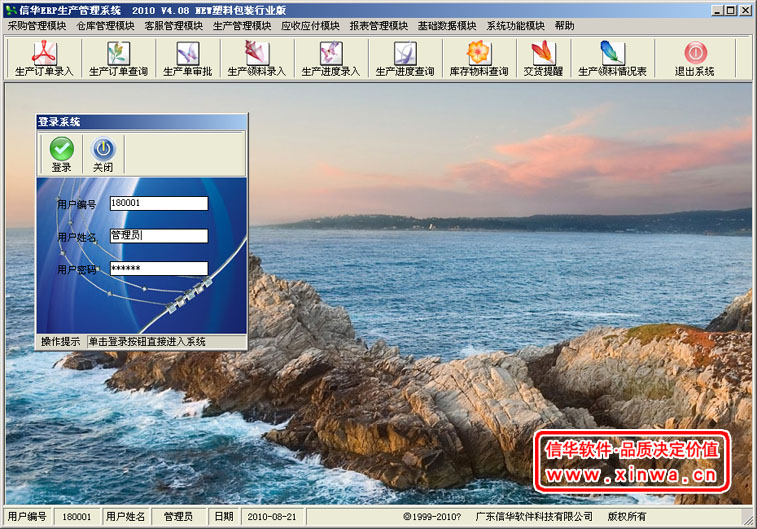The width and height of the screenshot is (757, 529).
Task: Open 生产进度查询 toolbar icon
Action: [405, 59]
